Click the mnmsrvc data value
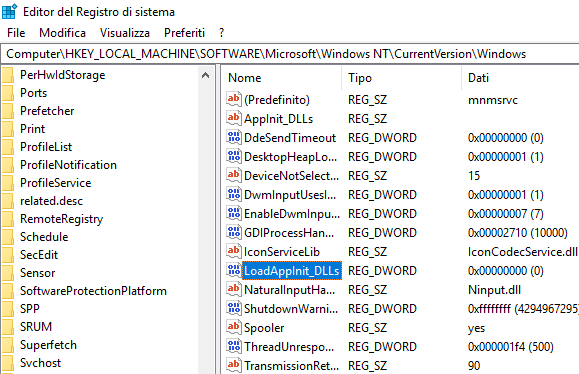The height and width of the screenshot is (374, 579). [493, 100]
